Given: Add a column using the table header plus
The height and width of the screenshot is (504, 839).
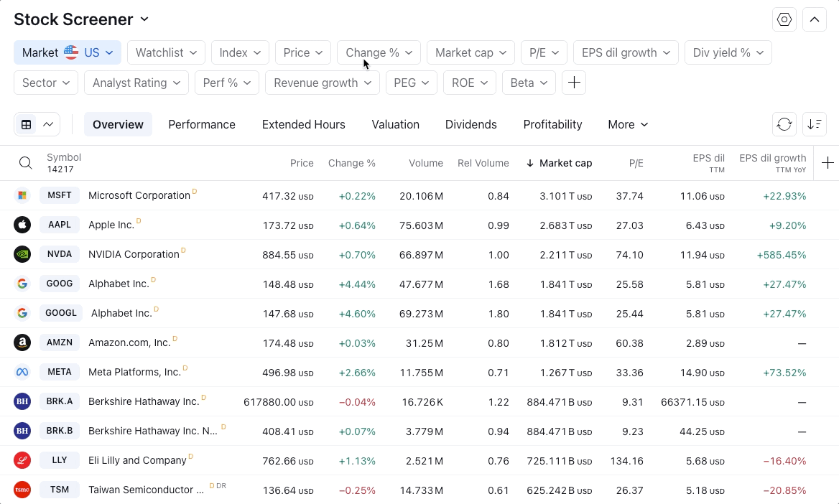Looking at the screenshot, I should click(828, 163).
